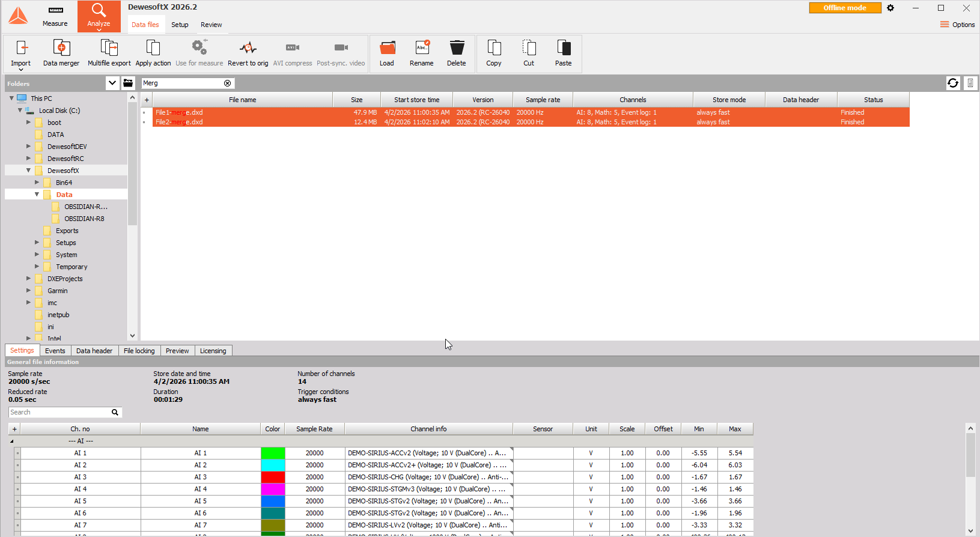
Task: Copy the selected file
Action: pyautogui.click(x=494, y=53)
